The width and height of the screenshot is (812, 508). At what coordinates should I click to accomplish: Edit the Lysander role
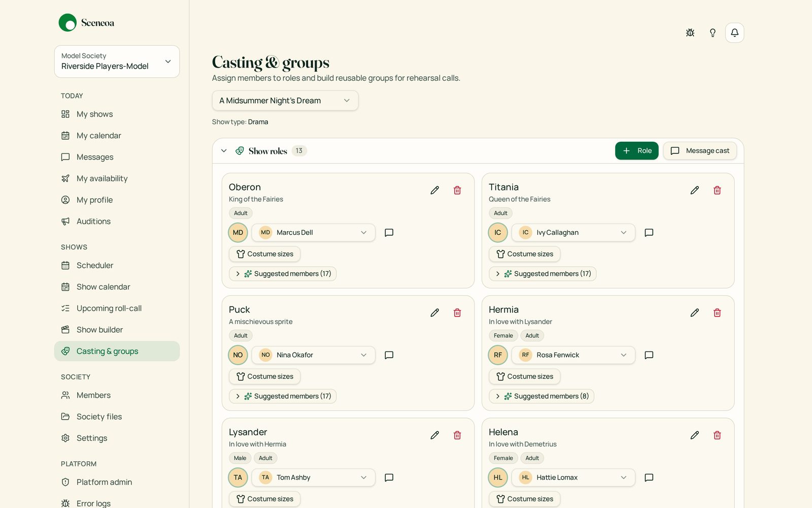point(434,435)
